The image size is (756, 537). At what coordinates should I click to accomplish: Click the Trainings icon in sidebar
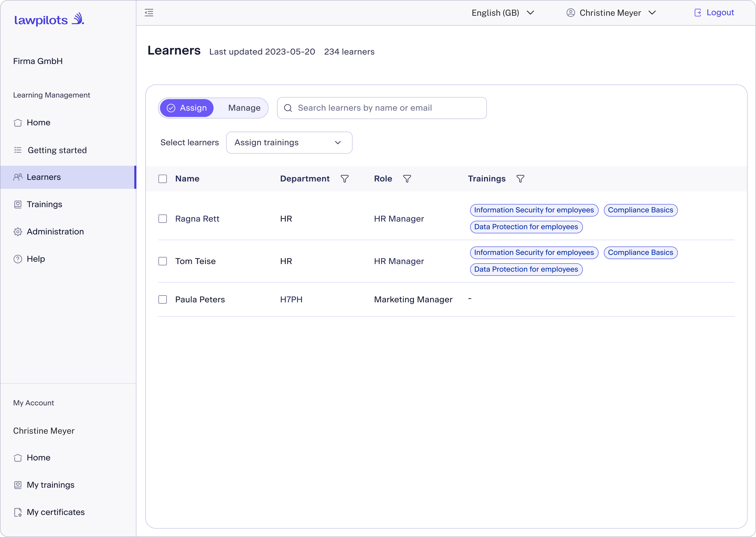click(18, 204)
